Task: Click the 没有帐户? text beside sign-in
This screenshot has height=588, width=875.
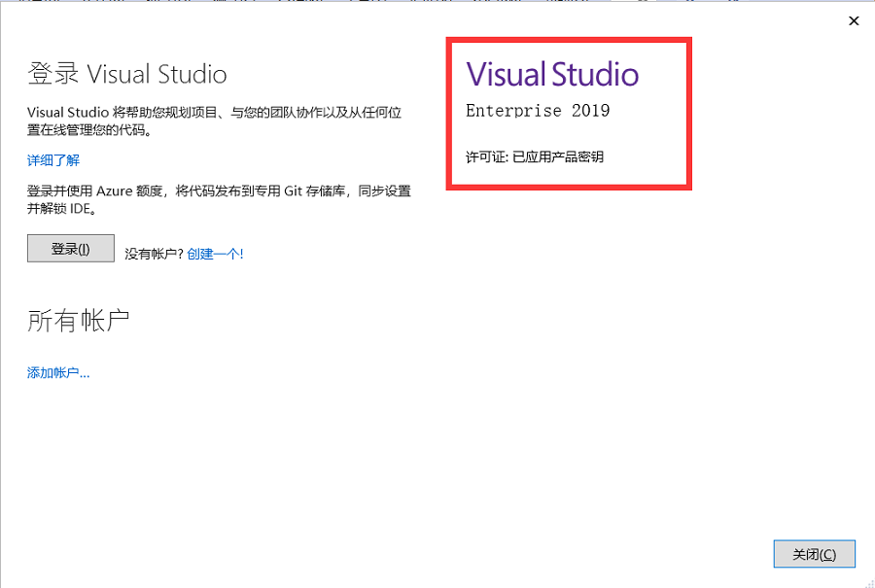Action: tap(154, 254)
